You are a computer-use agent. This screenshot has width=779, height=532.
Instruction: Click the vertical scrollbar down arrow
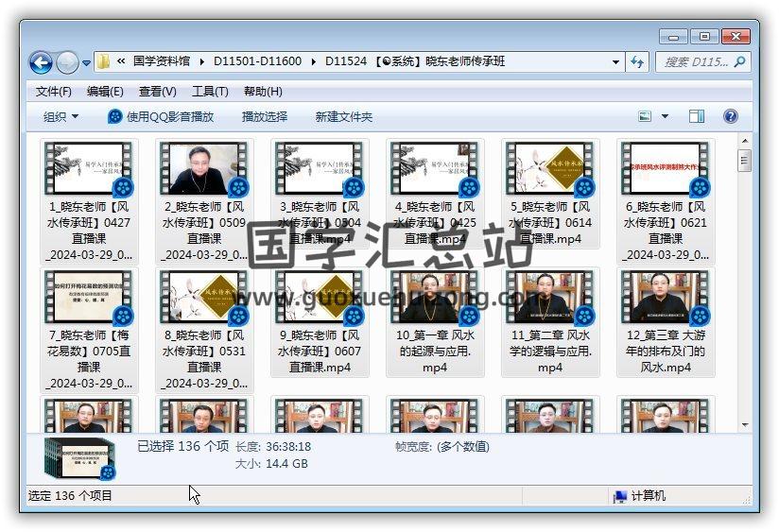[745, 425]
